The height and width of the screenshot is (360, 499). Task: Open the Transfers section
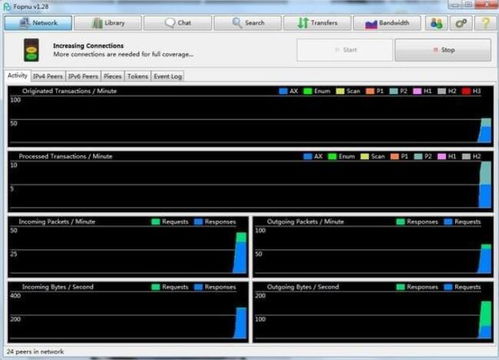(317, 23)
